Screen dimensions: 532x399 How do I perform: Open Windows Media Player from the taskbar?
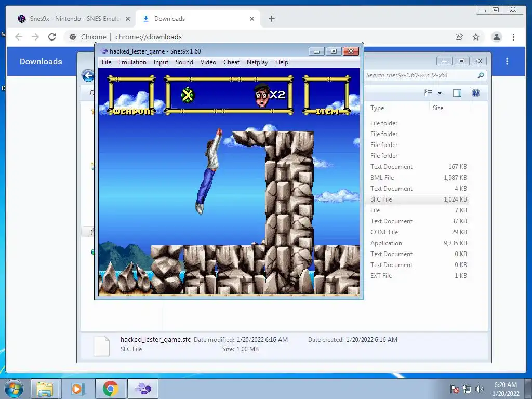point(77,389)
